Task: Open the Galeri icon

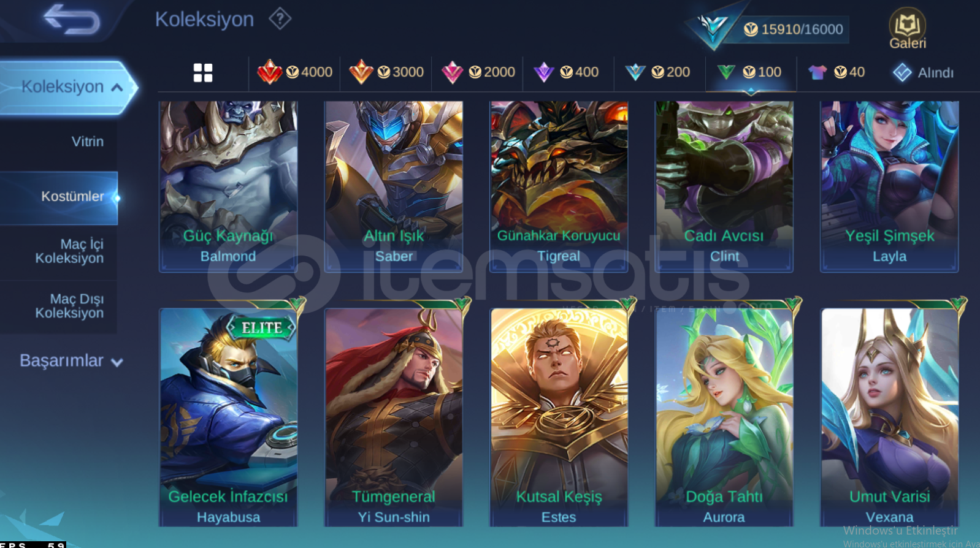Action: 908,28
